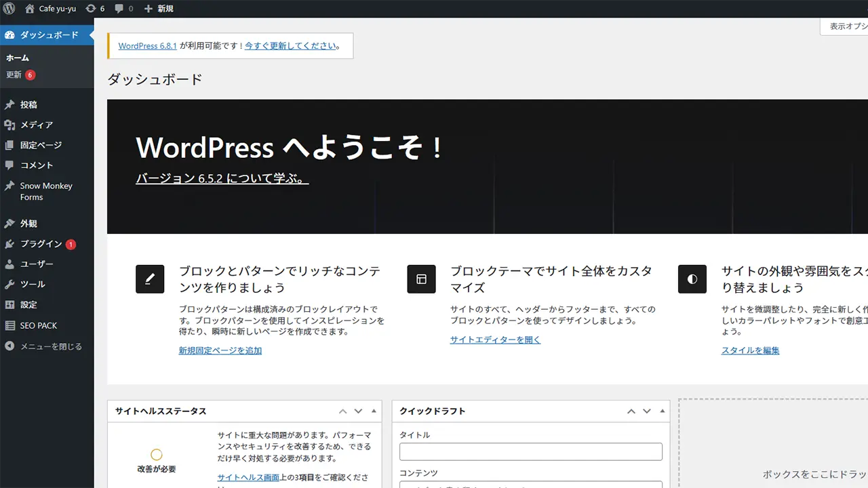
Task: Click the メディア media icon
Action: pos(9,125)
